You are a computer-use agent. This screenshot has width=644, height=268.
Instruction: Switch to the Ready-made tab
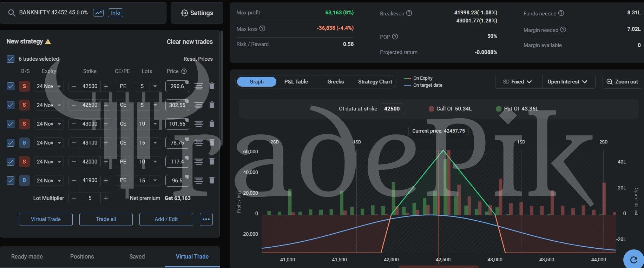27,256
